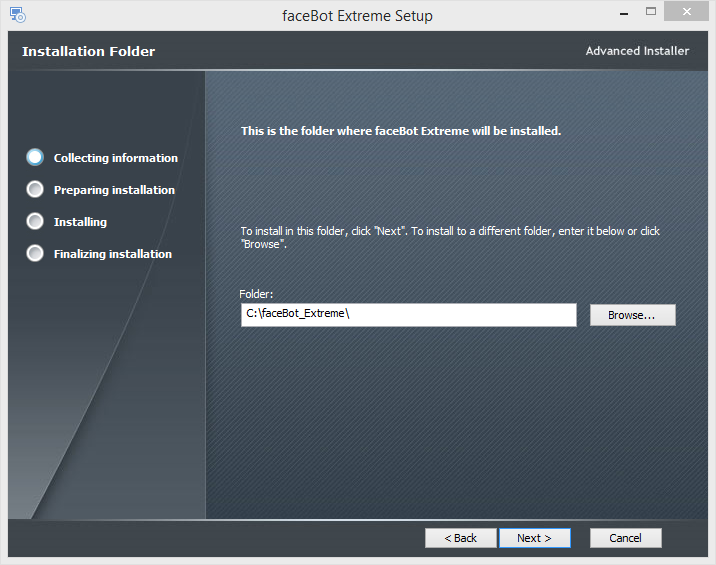716x565 pixels.
Task: Maximize the setup window
Action: click(x=651, y=11)
